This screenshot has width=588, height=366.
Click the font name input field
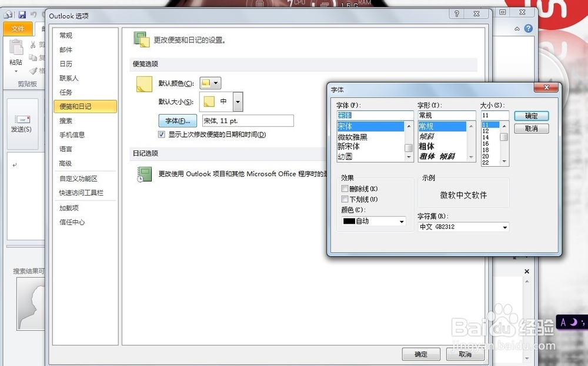[x=375, y=115]
